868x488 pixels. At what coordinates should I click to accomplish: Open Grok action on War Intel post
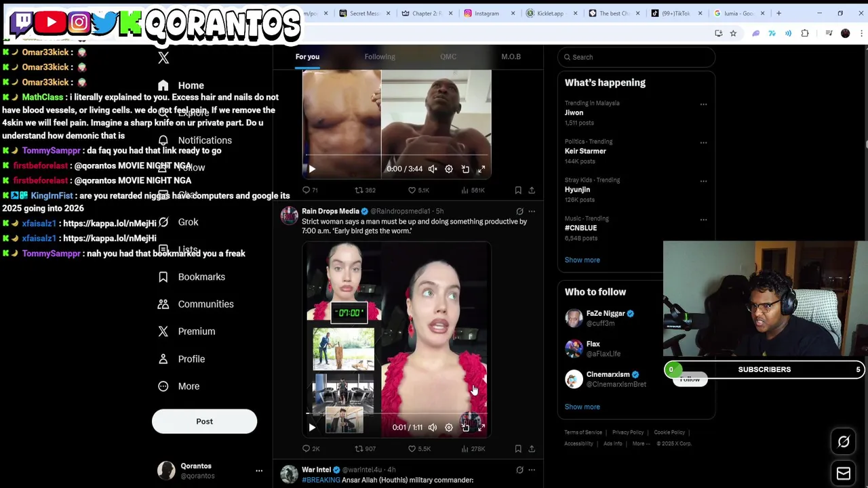pos(519,470)
